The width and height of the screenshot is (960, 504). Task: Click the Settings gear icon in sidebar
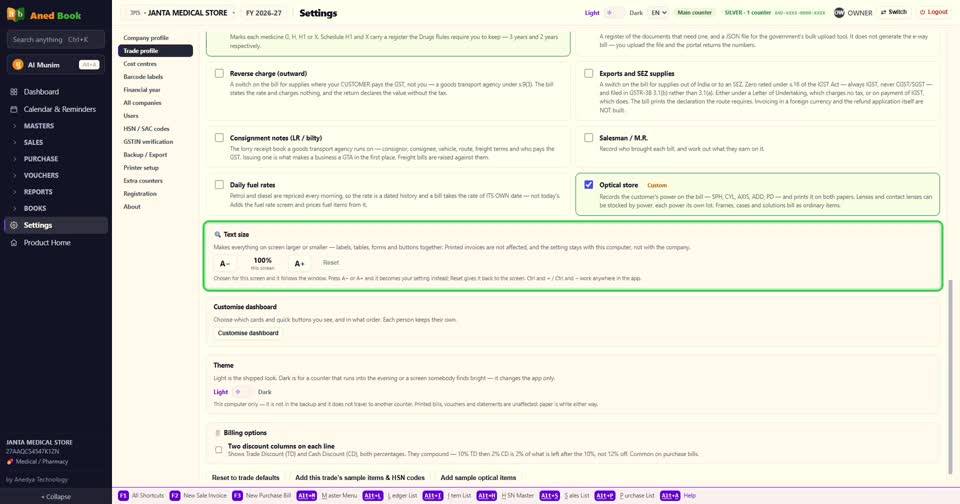13,225
